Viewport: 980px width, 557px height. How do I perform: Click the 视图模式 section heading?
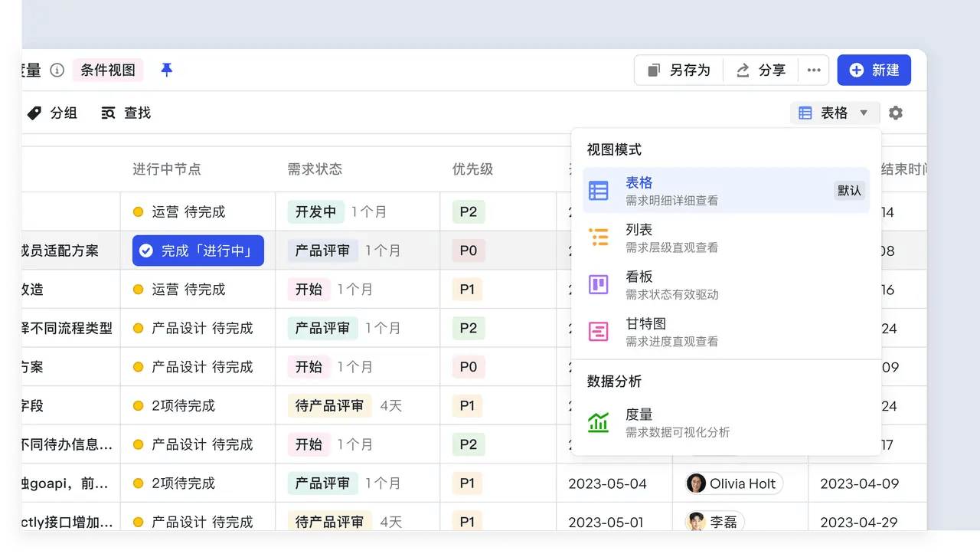coord(614,149)
